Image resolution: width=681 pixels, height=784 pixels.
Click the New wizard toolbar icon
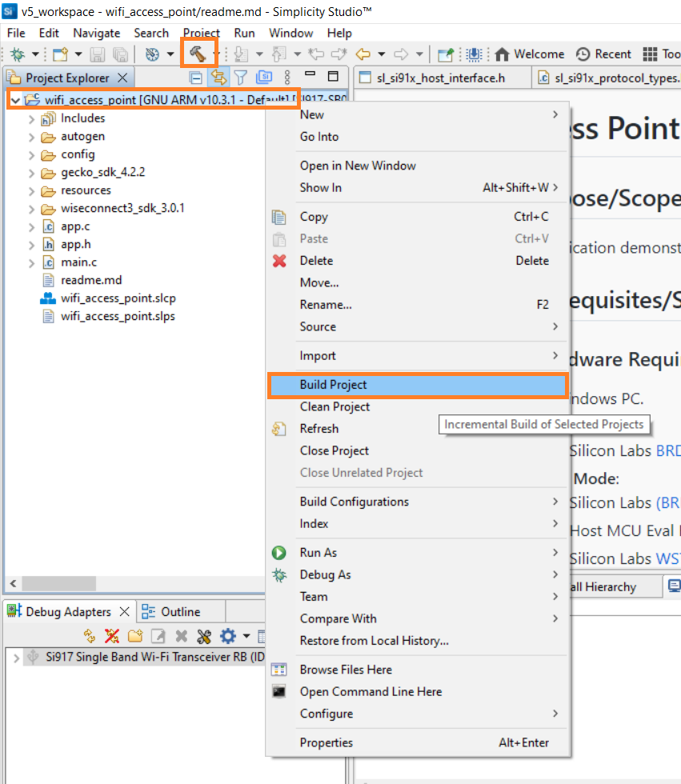point(60,54)
